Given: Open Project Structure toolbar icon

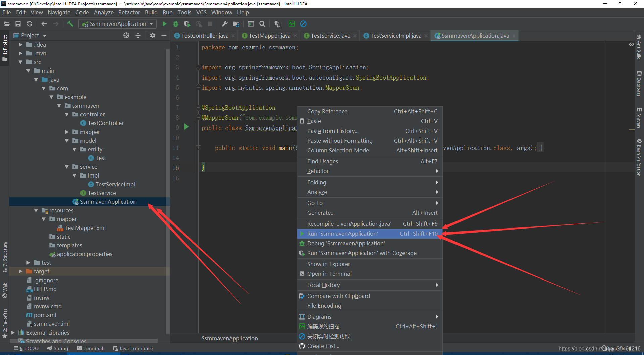Looking at the screenshot, I should (236, 24).
